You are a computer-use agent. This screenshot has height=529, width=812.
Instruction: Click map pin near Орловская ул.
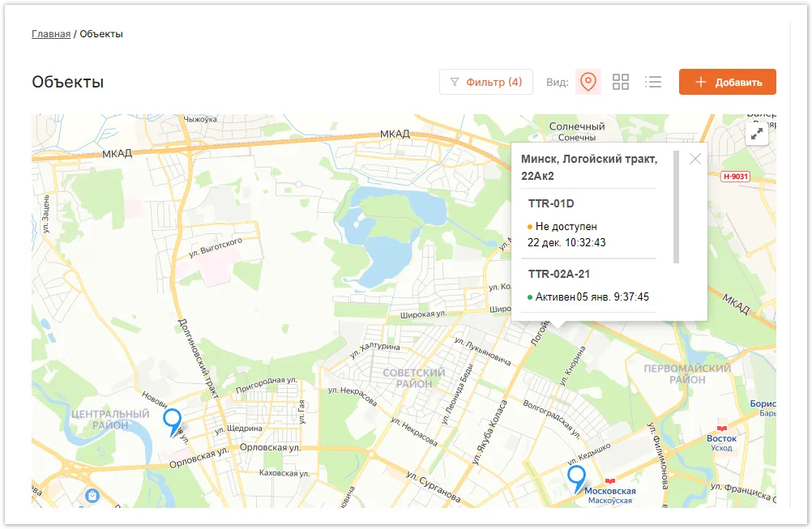click(x=173, y=422)
